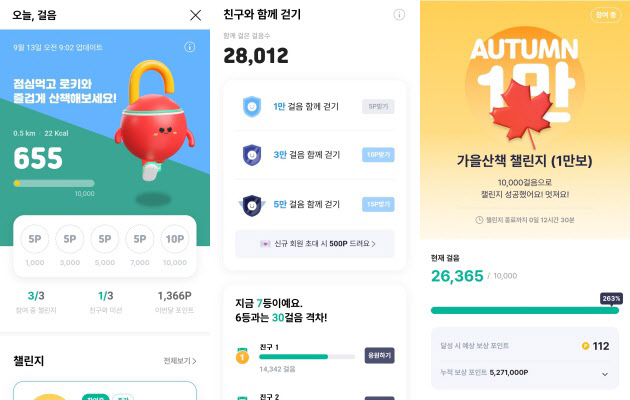
Task: Tap the 5P reward circle for 5,000 steps
Action: [105, 239]
